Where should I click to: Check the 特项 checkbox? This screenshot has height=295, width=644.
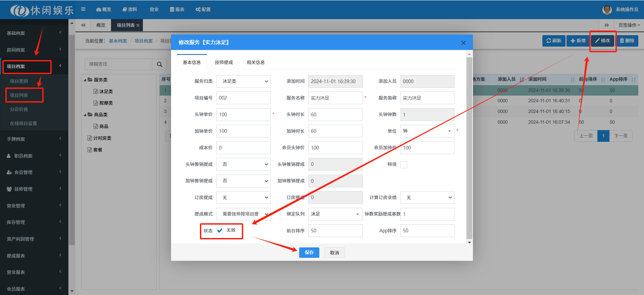pyautogui.click(x=404, y=165)
